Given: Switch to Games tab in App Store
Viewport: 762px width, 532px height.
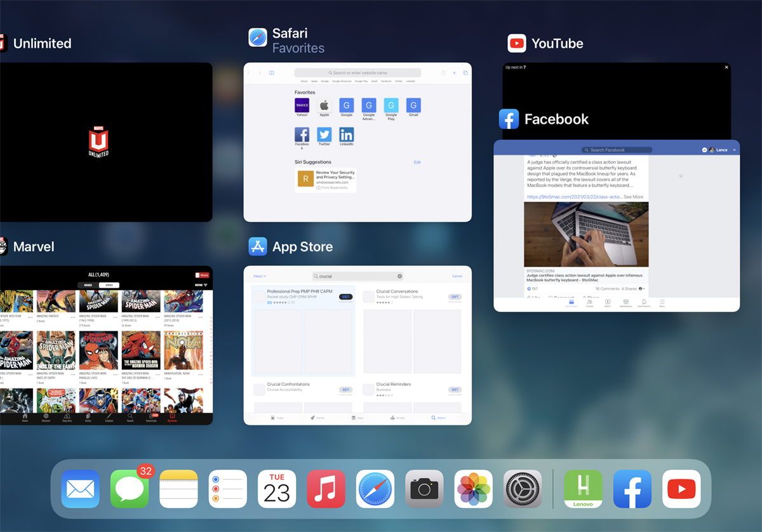Looking at the screenshot, I should [316, 418].
